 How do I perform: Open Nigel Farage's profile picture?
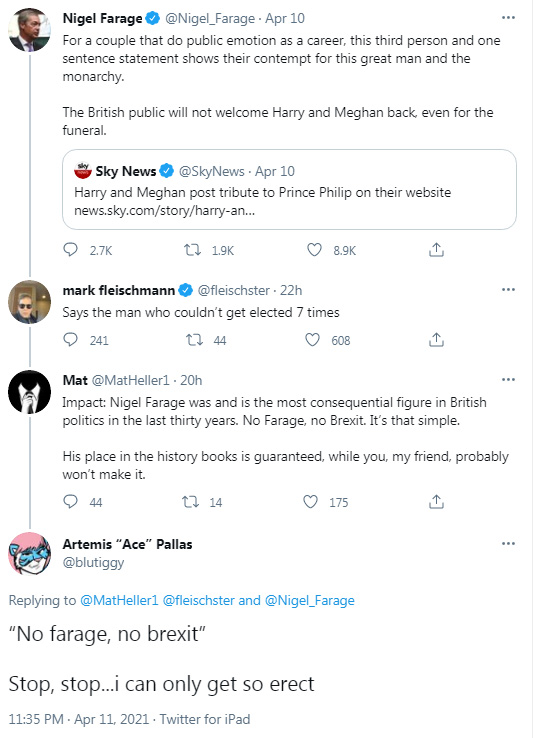[30, 30]
